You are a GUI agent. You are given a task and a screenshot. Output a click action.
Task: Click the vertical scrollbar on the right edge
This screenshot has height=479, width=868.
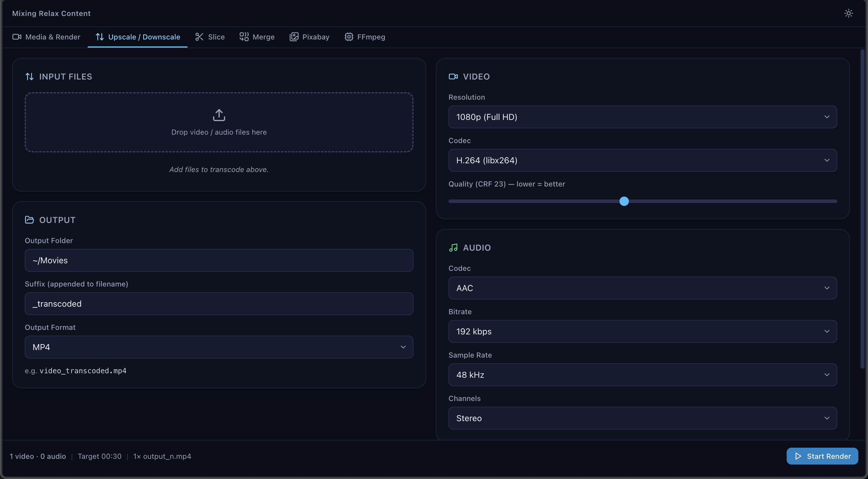tap(862, 209)
